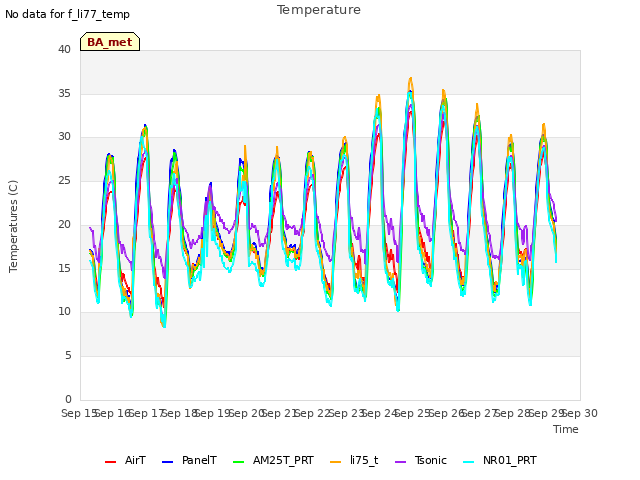Click the lowest trough near Sep 17

(x=164, y=326)
